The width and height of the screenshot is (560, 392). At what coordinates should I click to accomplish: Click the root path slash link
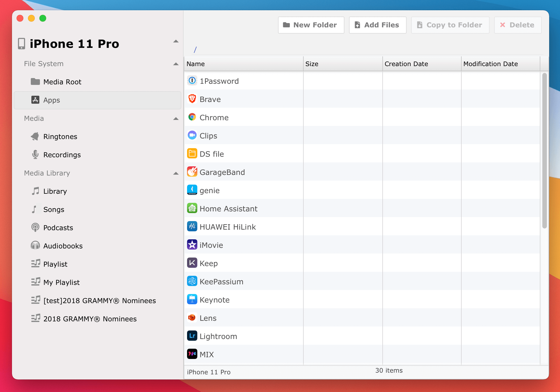point(195,50)
